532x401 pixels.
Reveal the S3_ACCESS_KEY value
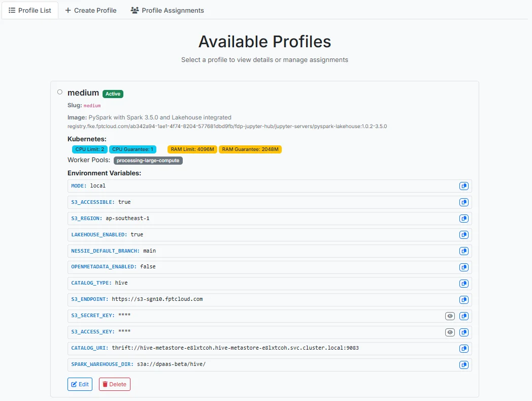point(450,332)
